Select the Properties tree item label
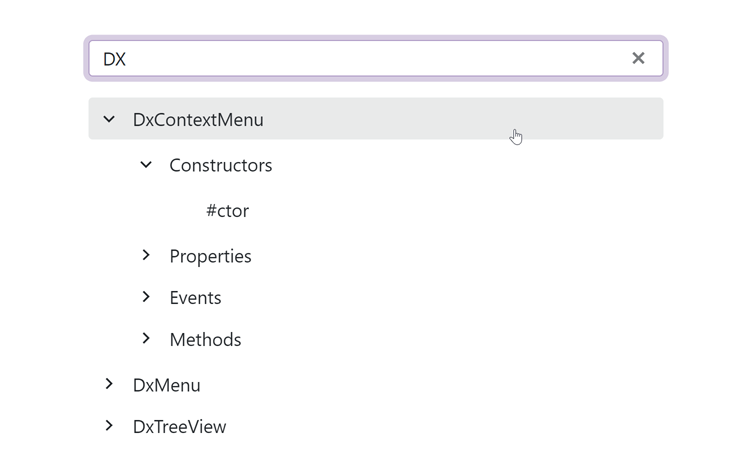This screenshot has width=750, height=476. [210, 256]
